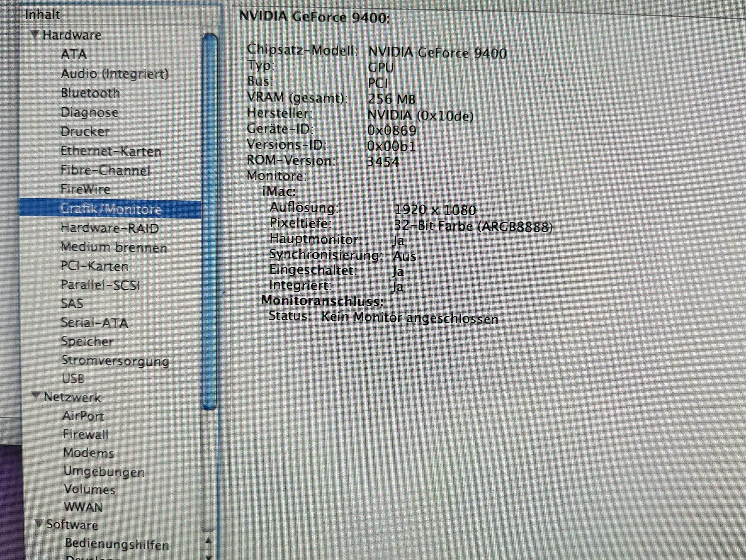Click the Inhalt column header
Screen dimensions: 746x560
(x=43, y=15)
